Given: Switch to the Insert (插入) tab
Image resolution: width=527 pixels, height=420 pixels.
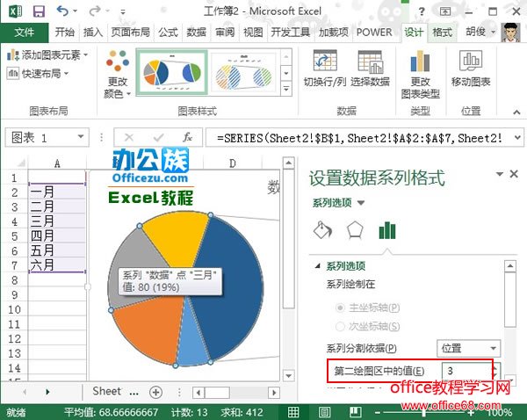Looking at the screenshot, I should point(93,33).
